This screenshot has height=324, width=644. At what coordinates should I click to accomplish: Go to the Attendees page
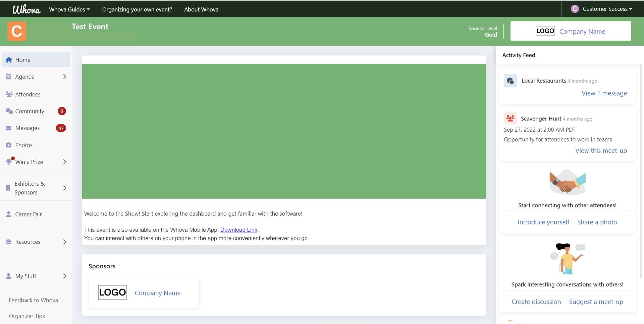pos(28,94)
